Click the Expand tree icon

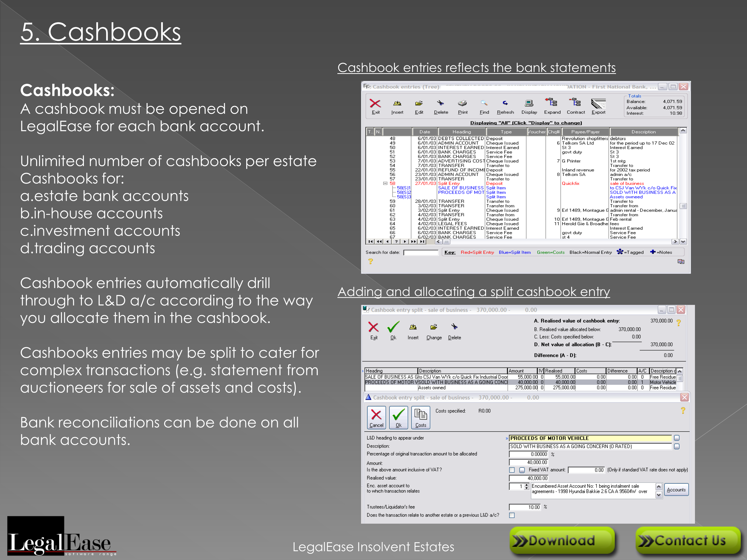tap(552, 103)
